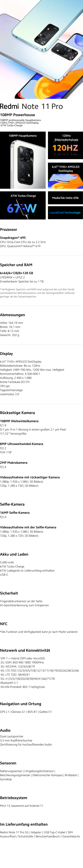Viewport: 83px width, 868px height.
Task: Click the Prozessor section heading
Action: 9,230
